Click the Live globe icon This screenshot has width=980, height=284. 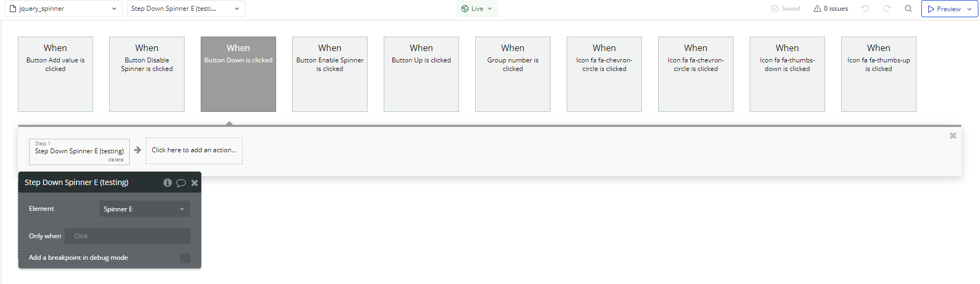coord(465,9)
